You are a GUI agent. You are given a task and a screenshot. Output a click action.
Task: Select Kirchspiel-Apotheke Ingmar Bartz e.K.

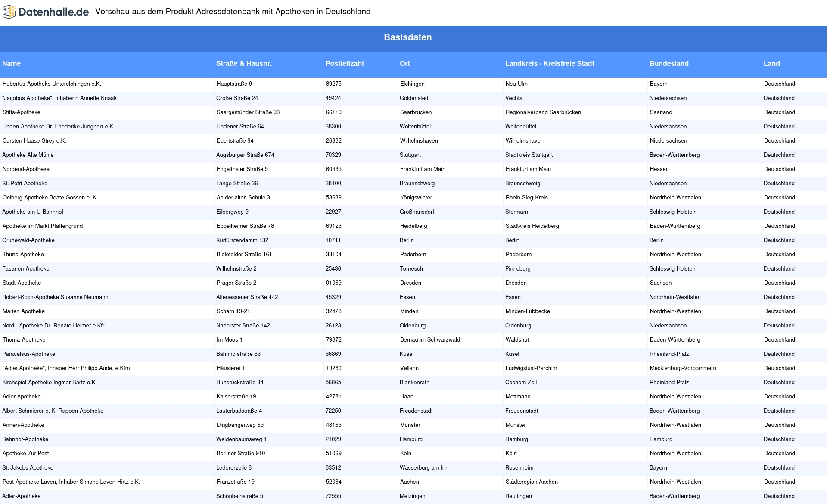pos(50,383)
